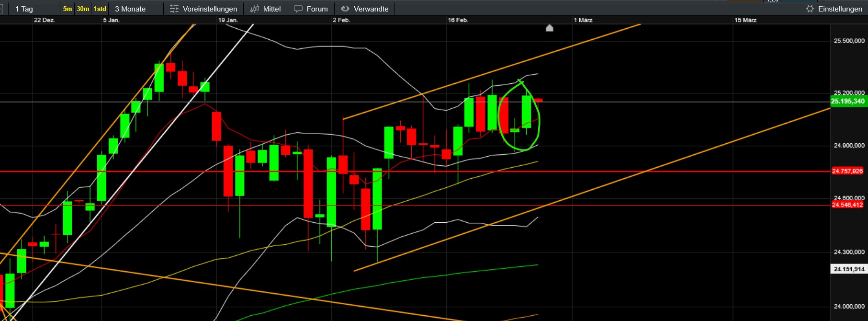The height and width of the screenshot is (321, 868).
Task: Switch to the 5m interval
Action: point(68,9)
